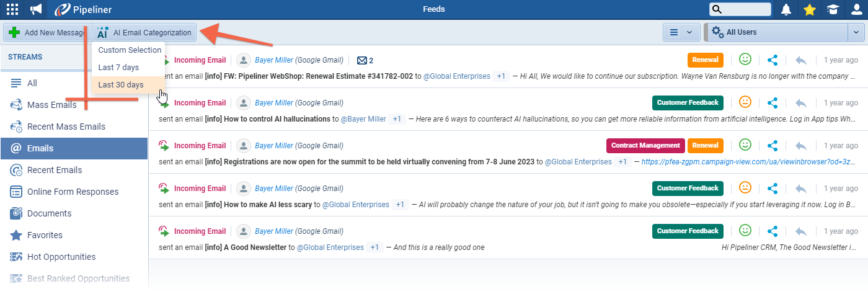Click happy sentiment icon on Good Newsletter email
The width and height of the screenshot is (868, 294).
tap(745, 231)
